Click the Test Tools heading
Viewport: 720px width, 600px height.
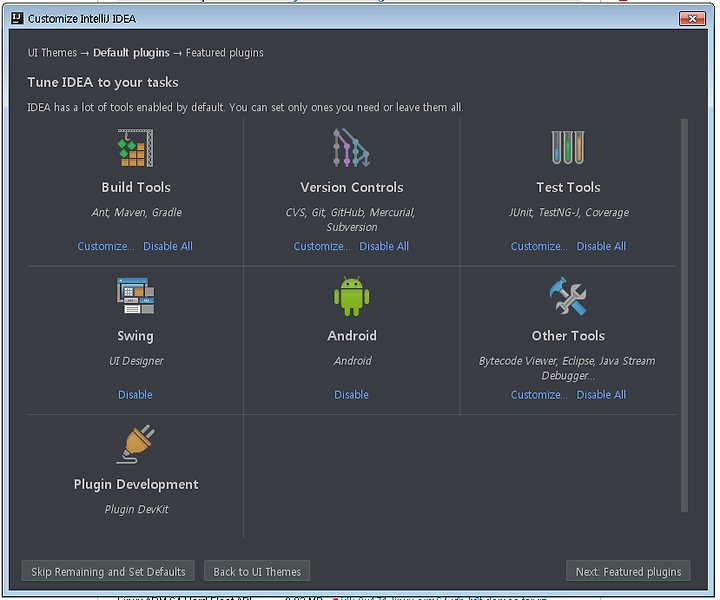coord(568,187)
